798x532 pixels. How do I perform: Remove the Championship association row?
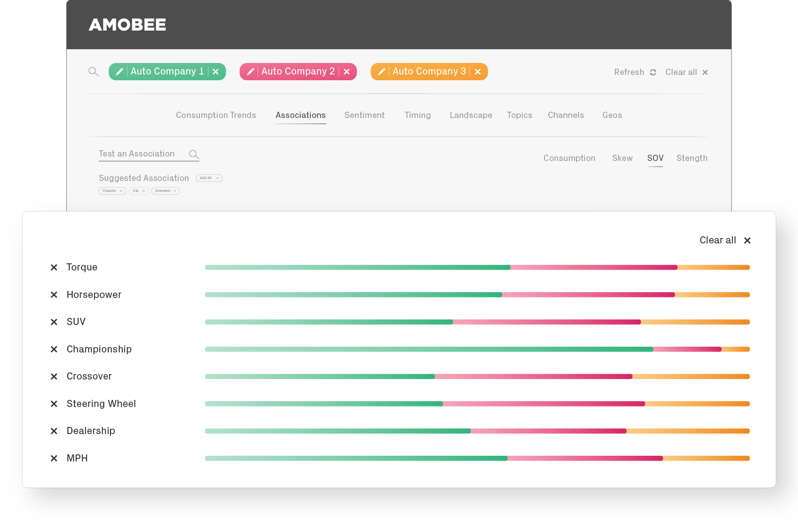(54, 349)
